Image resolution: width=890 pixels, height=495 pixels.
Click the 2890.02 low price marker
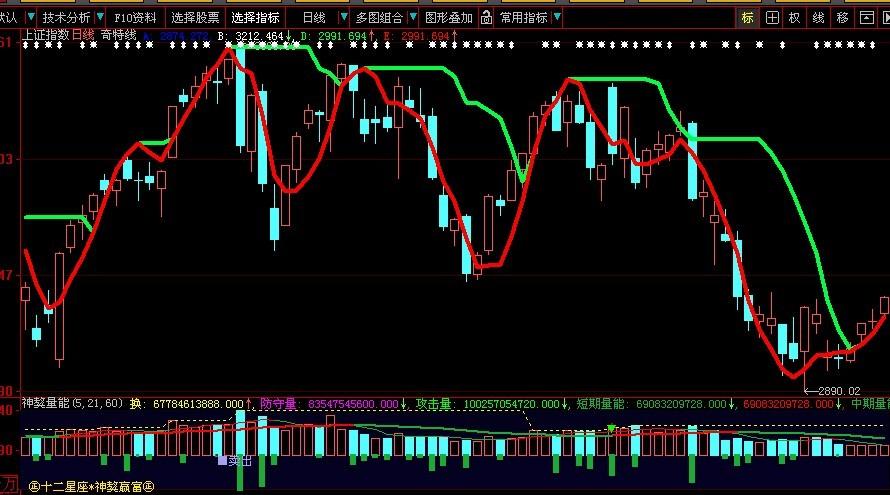click(838, 390)
